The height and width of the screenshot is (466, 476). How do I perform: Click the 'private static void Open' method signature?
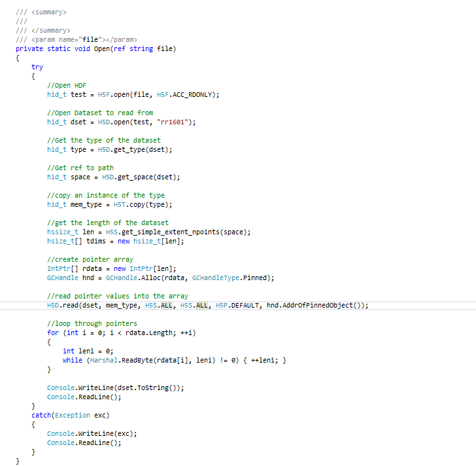pyautogui.click(x=96, y=49)
